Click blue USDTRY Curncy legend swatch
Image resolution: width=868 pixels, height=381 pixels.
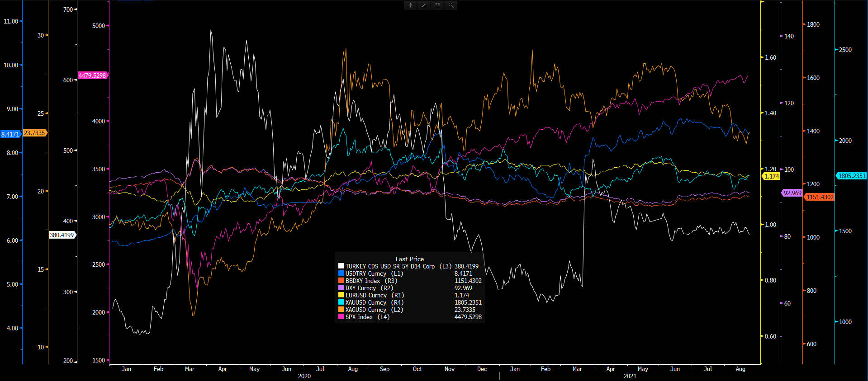pos(341,273)
